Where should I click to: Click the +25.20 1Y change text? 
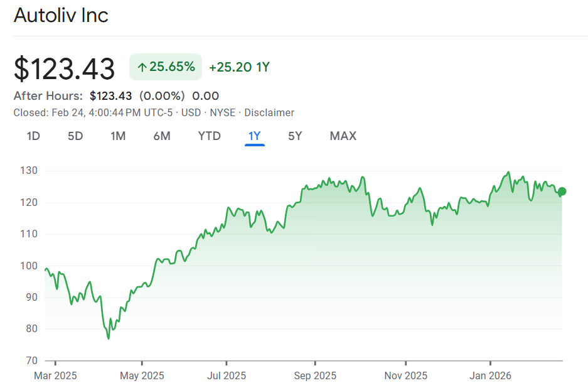[239, 67]
